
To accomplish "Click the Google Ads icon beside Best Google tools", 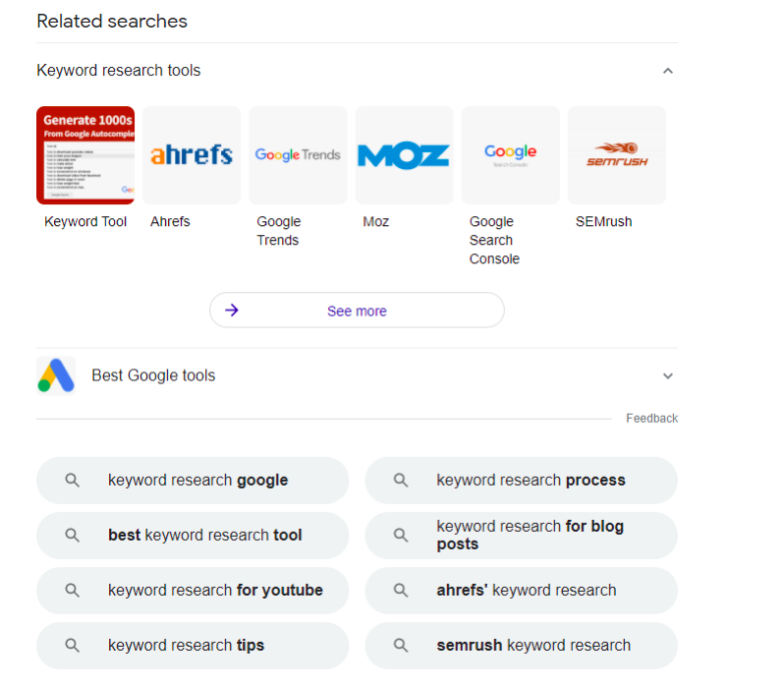I will [x=56, y=375].
